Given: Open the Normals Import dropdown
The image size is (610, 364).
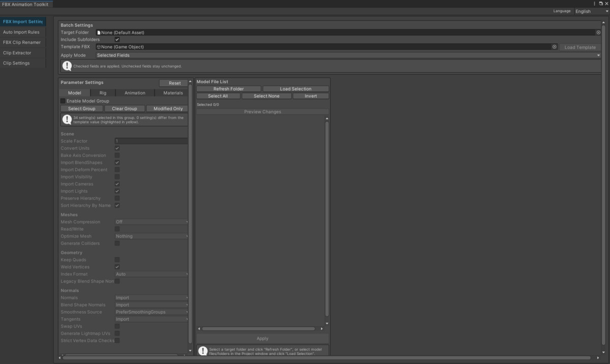Looking at the screenshot, I should tap(151, 298).
